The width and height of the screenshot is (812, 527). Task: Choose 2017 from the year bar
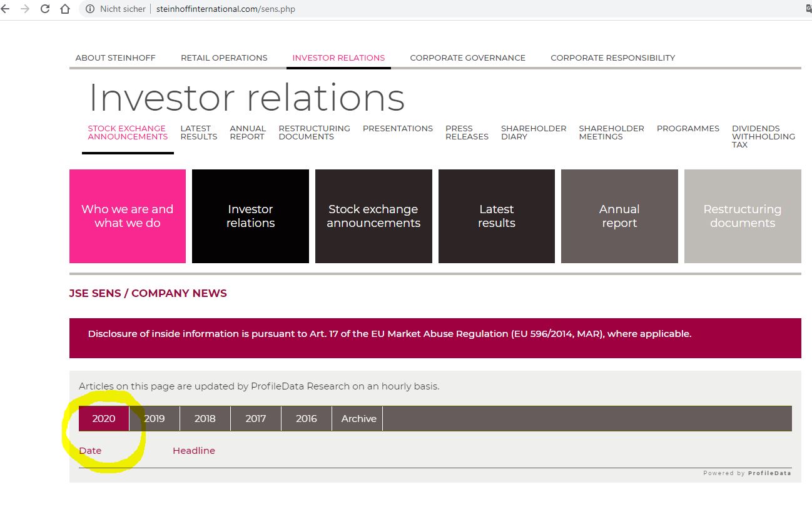click(255, 418)
